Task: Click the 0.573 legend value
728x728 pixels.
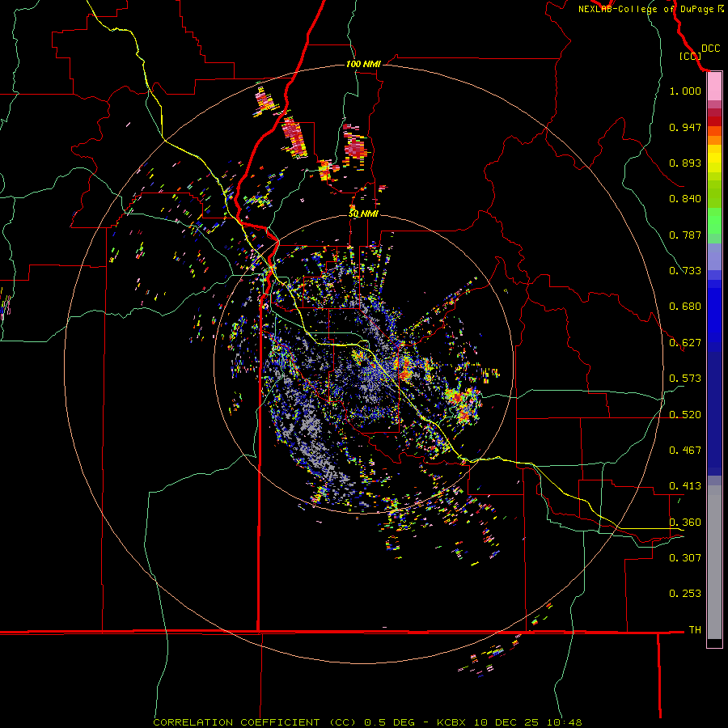Action: 685,378
